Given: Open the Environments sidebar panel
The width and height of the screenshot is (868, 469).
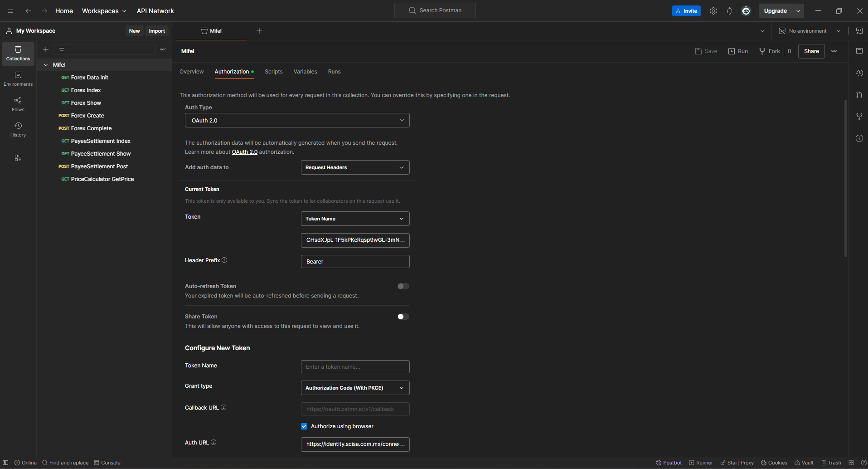Looking at the screenshot, I should (x=18, y=79).
